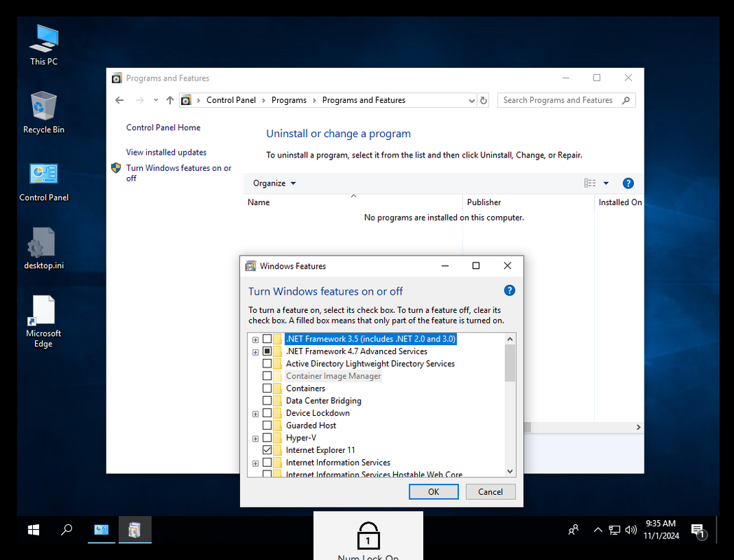This screenshot has width=734, height=560.
Task: Sort the list by Installed On column header
Action: click(x=619, y=202)
